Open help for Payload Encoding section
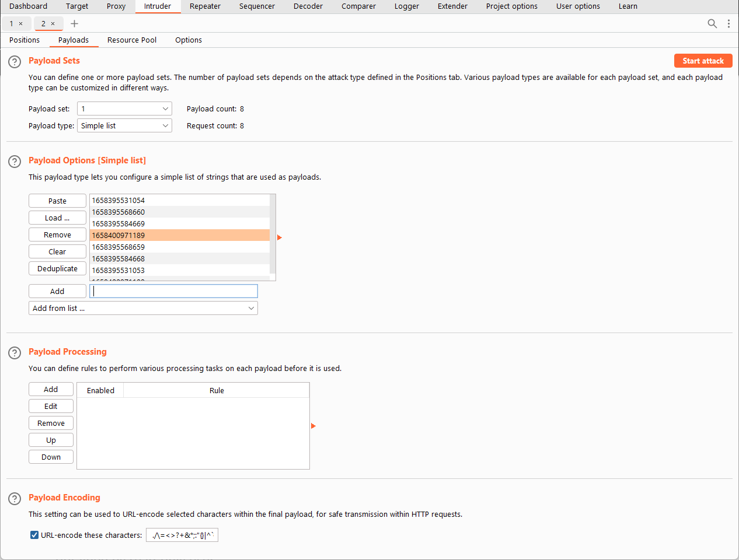The height and width of the screenshot is (560, 739). (15, 499)
